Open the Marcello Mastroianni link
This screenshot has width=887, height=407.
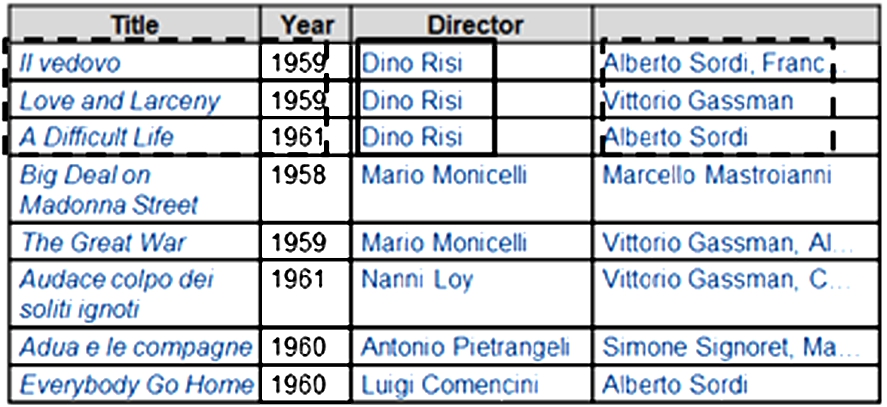point(717,175)
